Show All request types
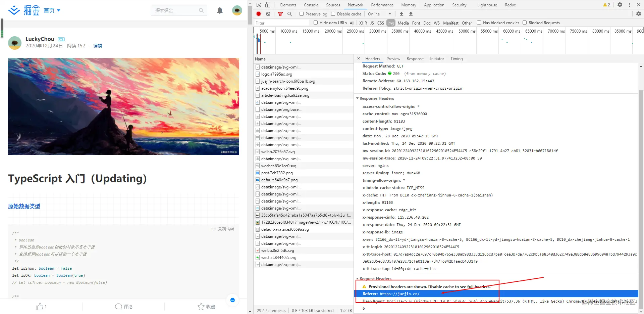This screenshot has width=644, height=314. pos(352,23)
